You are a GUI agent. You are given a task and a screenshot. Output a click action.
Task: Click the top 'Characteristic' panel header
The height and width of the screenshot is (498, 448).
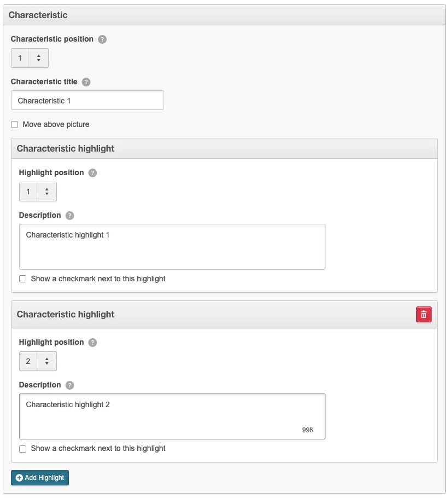224,15
